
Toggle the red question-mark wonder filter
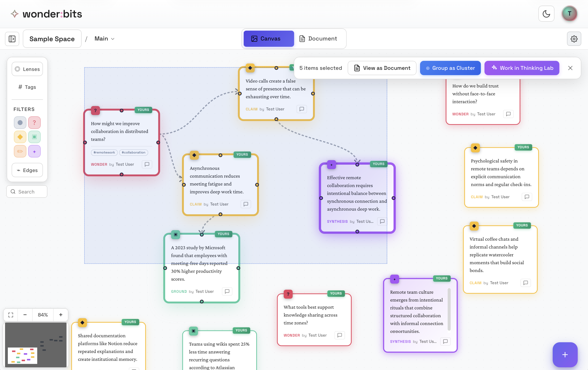tap(34, 123)
